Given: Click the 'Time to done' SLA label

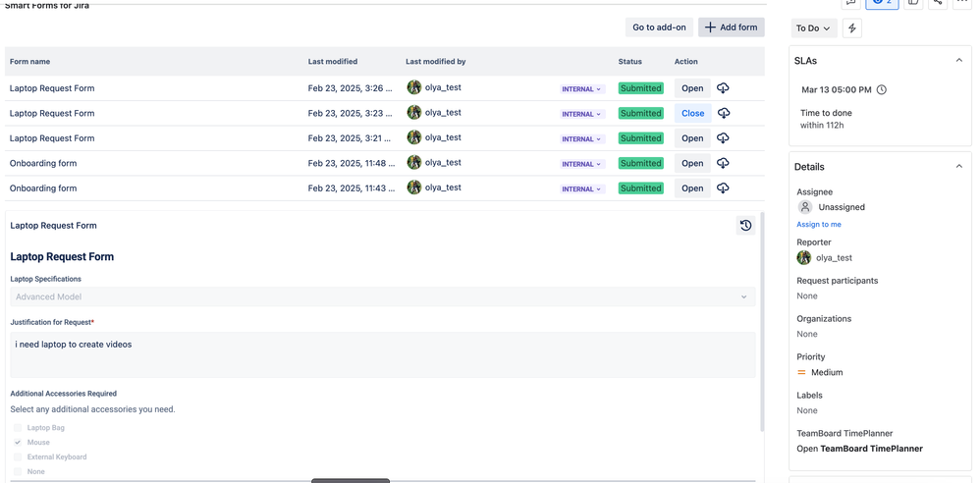Looking at the screenshot, I should coord(826,113).
